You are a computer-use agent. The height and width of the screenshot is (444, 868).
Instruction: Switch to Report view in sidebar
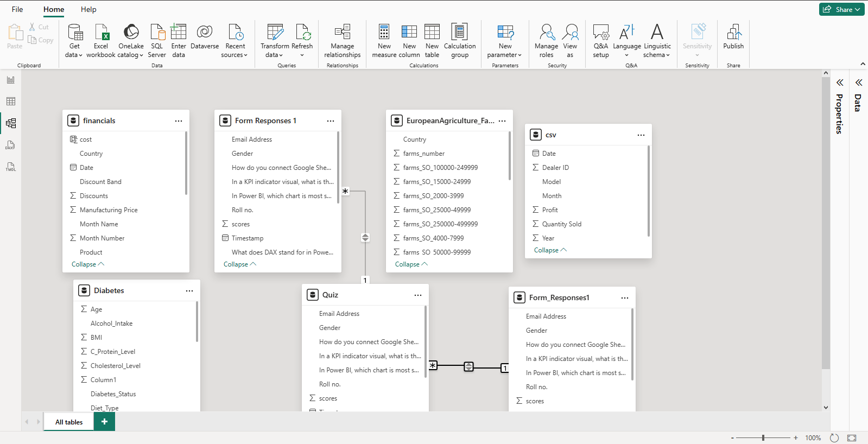[x=11, y=80]
